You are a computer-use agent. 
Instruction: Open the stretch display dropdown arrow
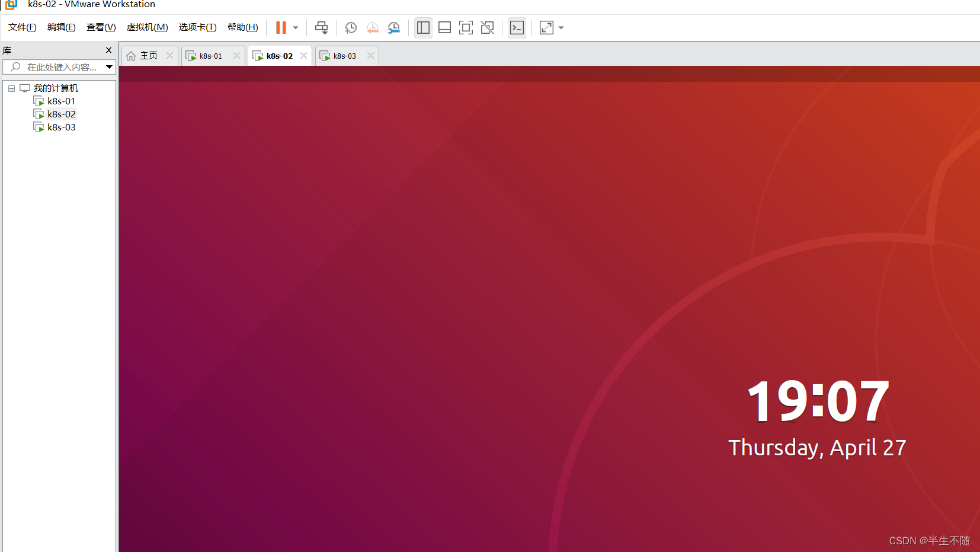pos(561,27)
